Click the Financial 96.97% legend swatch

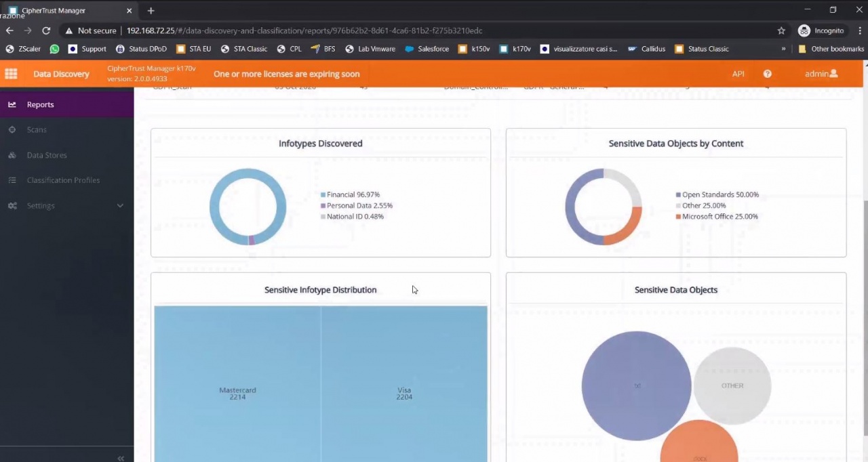323,194
